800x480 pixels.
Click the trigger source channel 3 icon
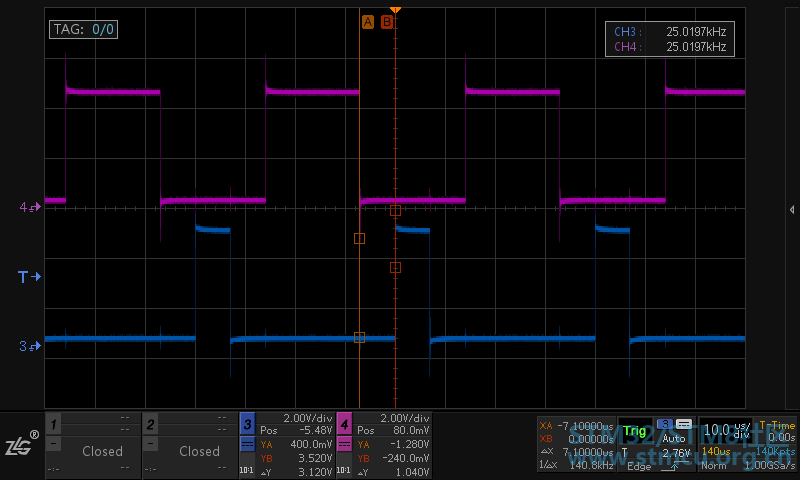tap(665, 424)
